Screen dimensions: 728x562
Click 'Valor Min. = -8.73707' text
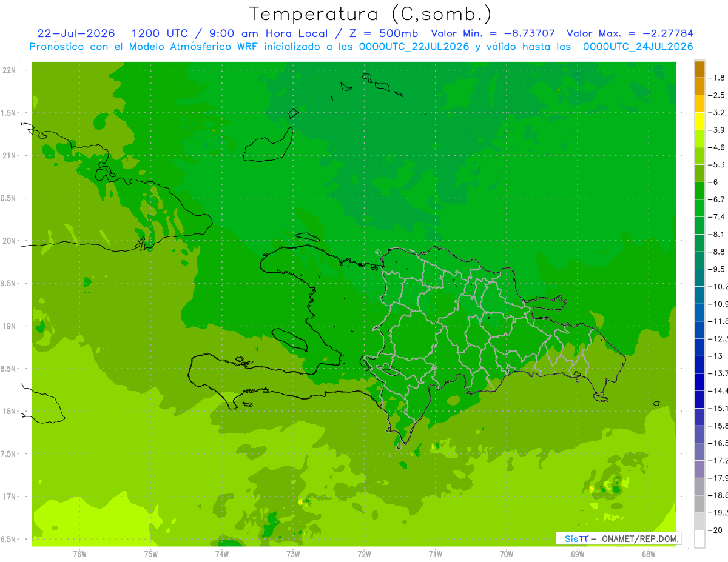(x=493, y=33)
